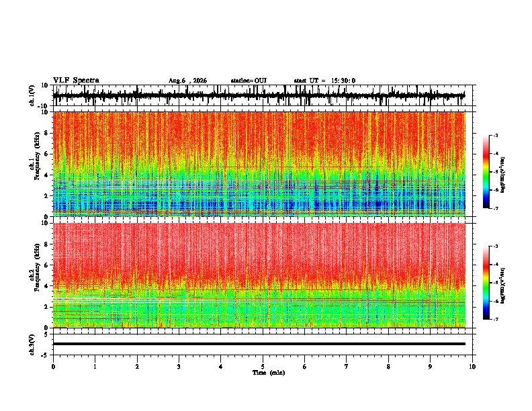Screen dimensions: 532x411
Task: Click time axis tick label 0
Action: tap(53, 367)
